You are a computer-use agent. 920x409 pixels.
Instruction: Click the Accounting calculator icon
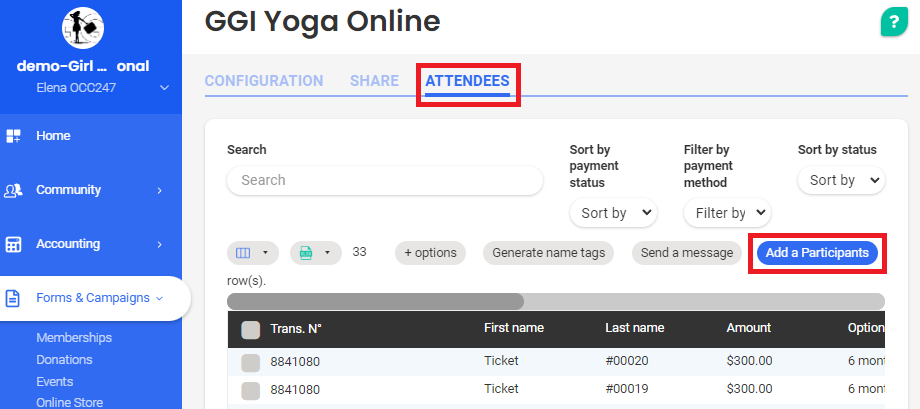[14, 244]
